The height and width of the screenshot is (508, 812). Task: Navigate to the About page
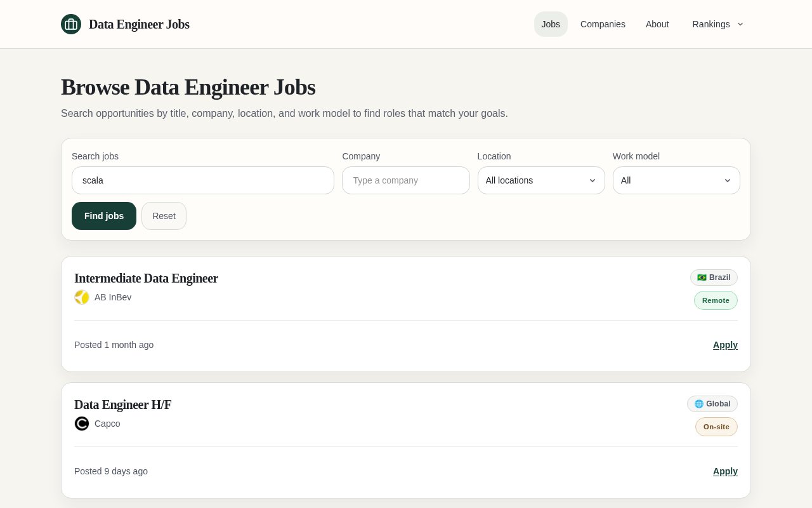point(657,24)
